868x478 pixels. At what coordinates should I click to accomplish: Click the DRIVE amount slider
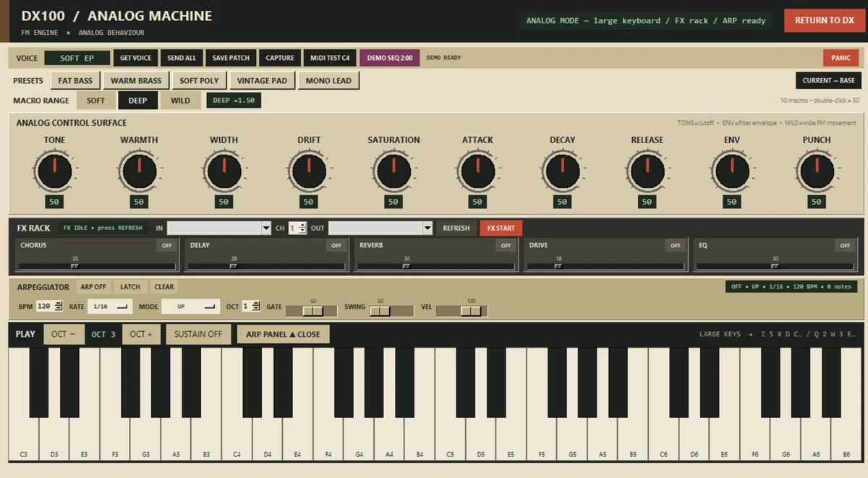click(605, 266)
